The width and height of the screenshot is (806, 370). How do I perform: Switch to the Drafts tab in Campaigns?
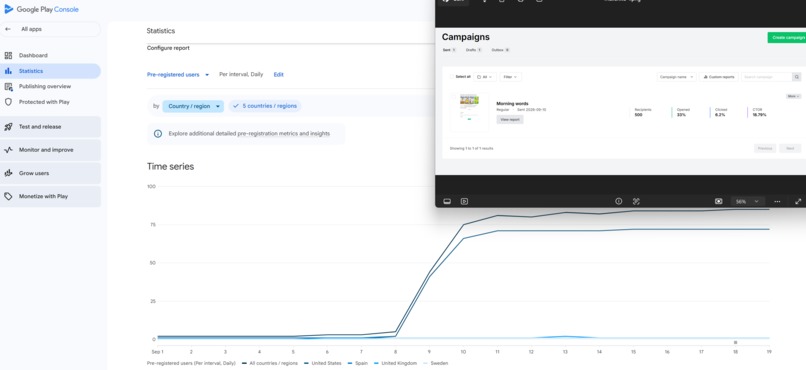[x=473, y=50]
